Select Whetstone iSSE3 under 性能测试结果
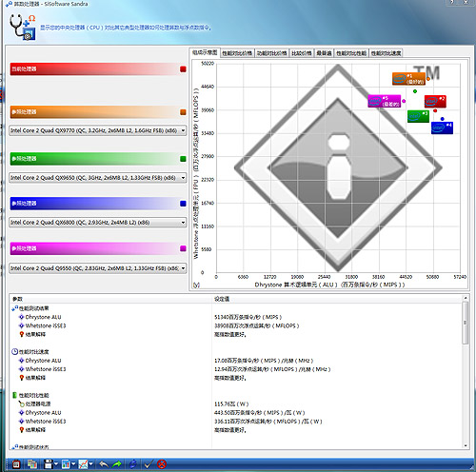 pyautogui.click(x=46, y=325)
